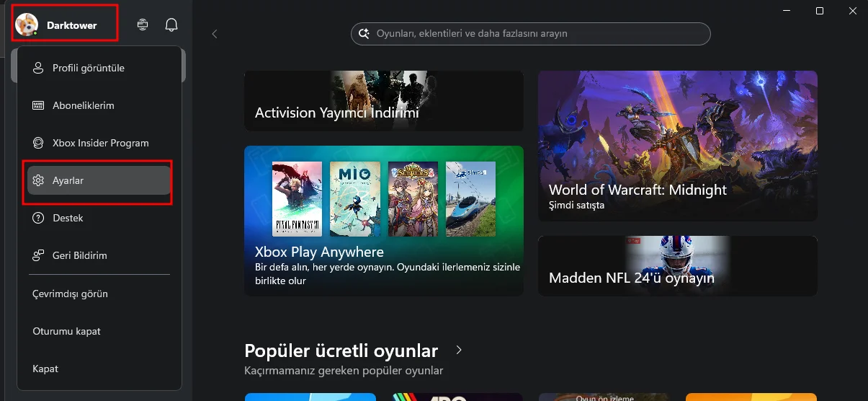
Task: Close the Xbox app window
Action: click(853, 11)
